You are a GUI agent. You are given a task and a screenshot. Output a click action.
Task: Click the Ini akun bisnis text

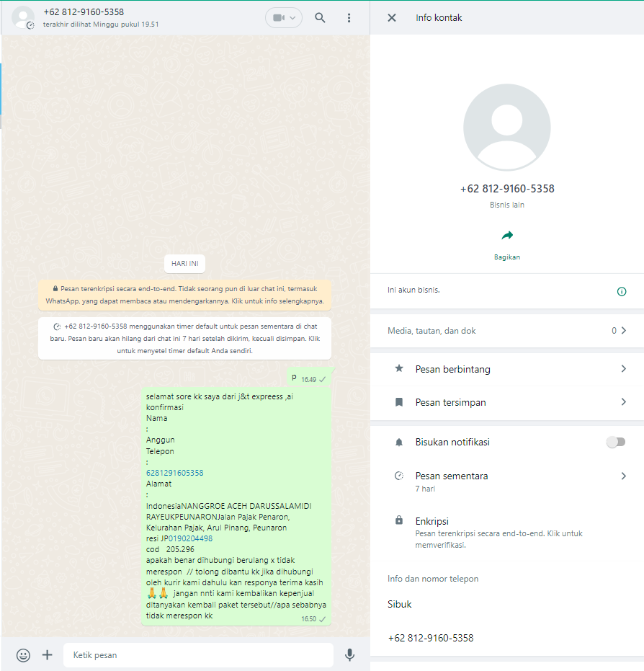tap(413, 290)
